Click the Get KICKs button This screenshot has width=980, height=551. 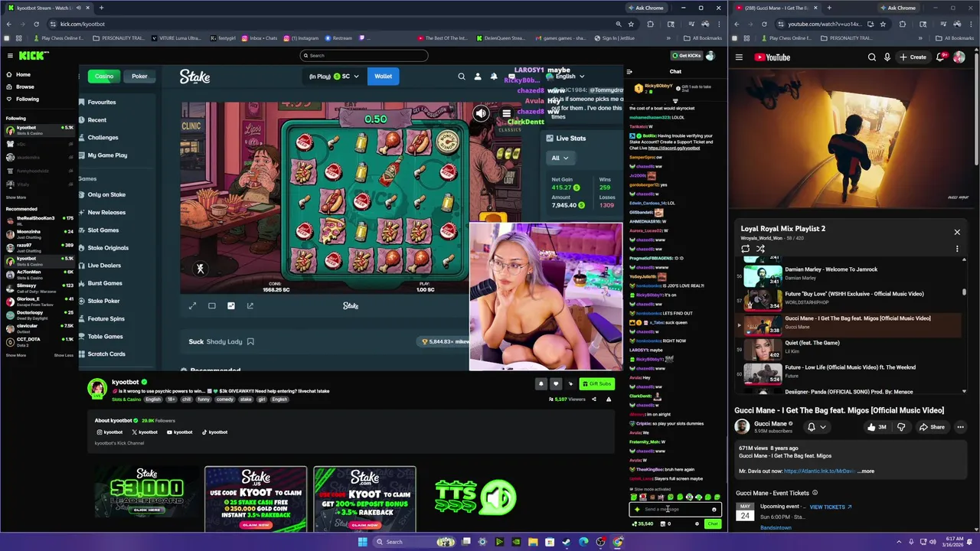point(686,56)
